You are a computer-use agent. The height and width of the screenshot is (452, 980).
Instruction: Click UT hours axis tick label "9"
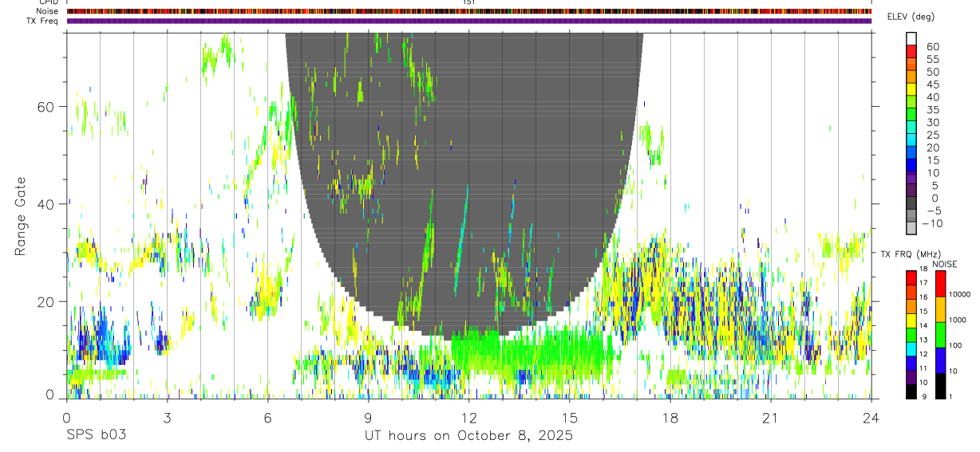pos(369,417)
